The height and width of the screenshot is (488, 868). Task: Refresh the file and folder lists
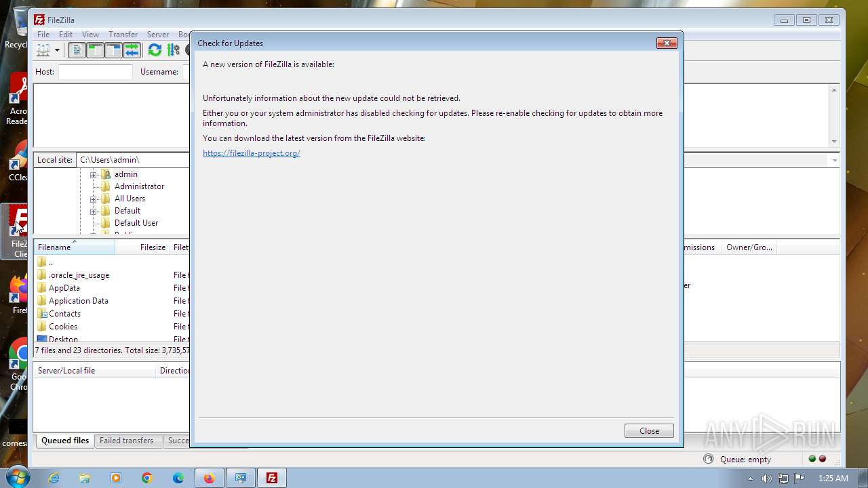(155, 50)
